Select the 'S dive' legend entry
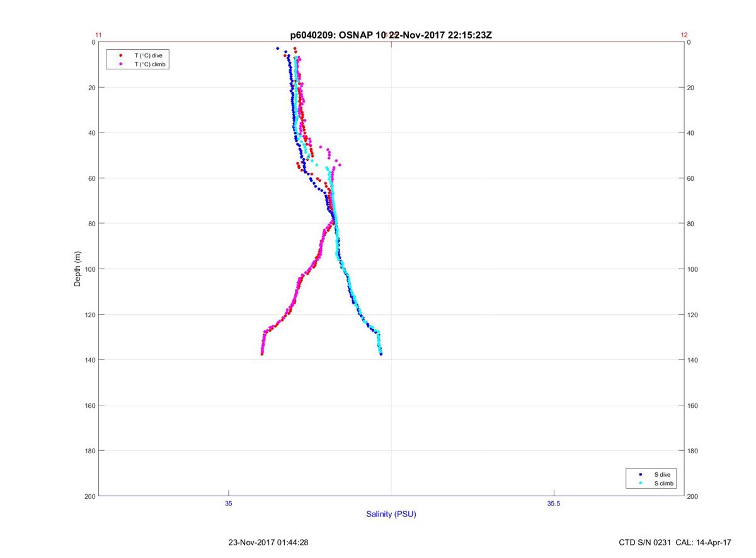The width and height of the screenshot is (756, 558). click(662, 474)
